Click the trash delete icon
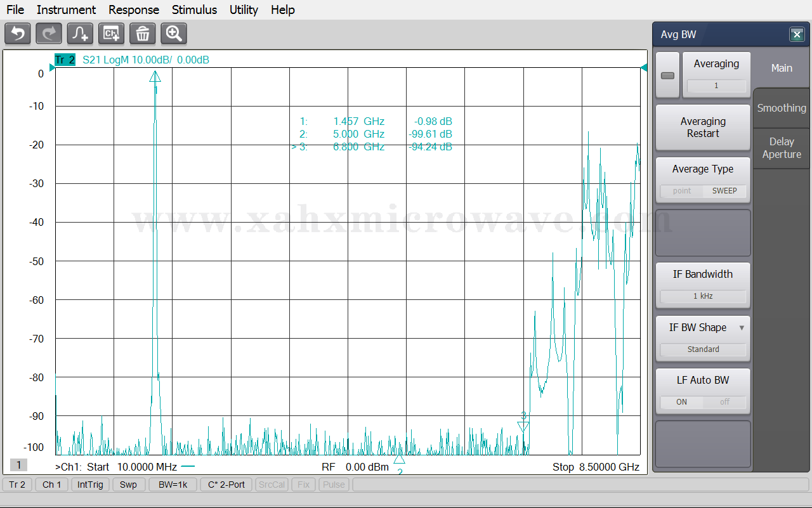The height and width of the screenshot is (508, 812). pyautogui.click(x=142, y=33)
